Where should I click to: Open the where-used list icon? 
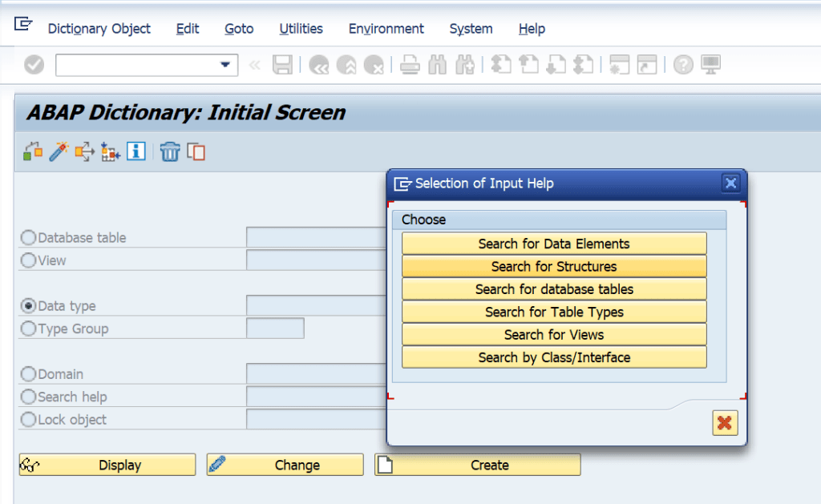pos(84,151)
